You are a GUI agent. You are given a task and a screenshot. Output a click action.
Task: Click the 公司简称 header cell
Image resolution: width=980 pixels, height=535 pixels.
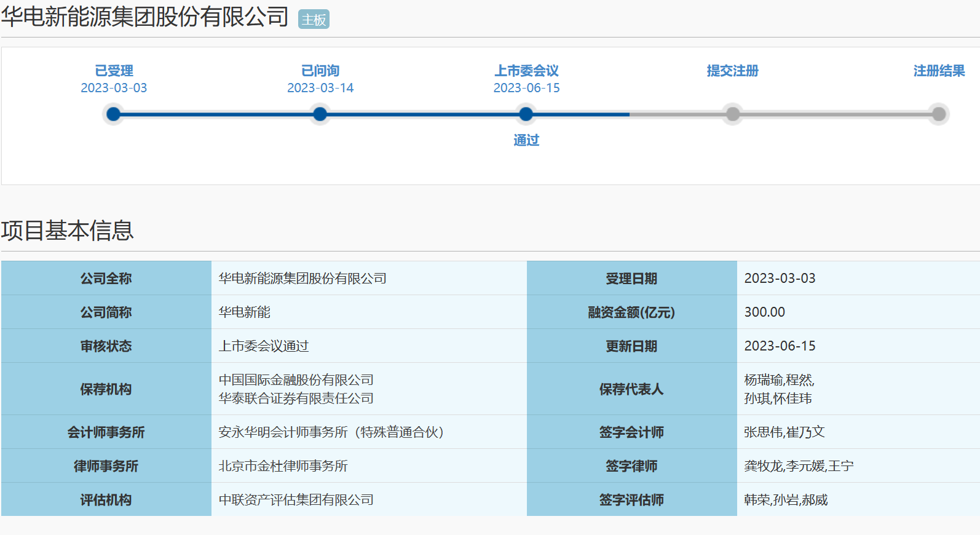coord(106,312)
